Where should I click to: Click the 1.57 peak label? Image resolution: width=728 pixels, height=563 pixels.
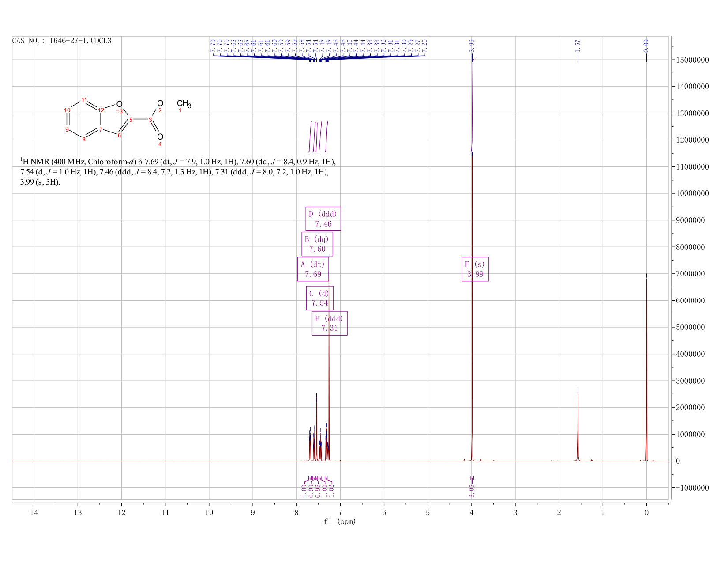[578, 45]
